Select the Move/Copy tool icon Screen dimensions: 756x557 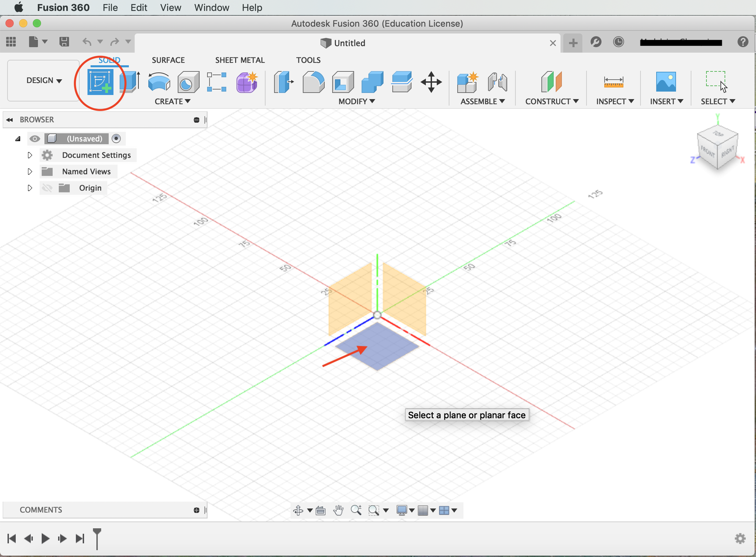click(433, 82)
